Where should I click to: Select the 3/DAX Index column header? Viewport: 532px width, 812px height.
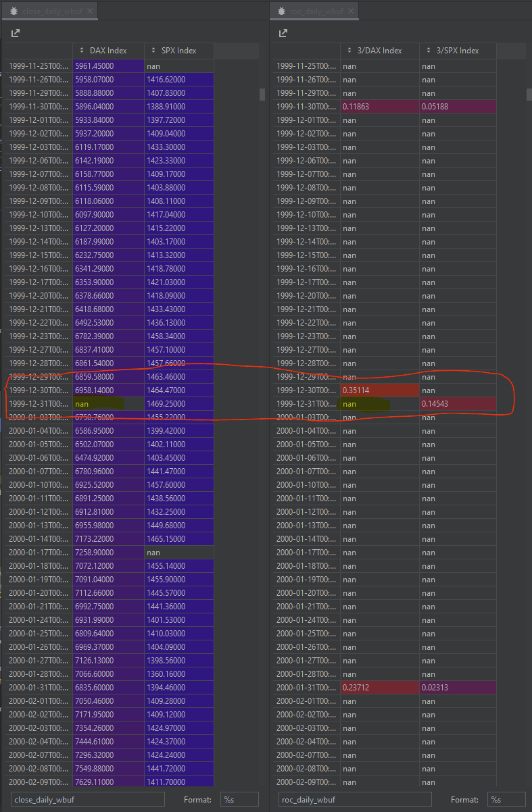tap(380, 51)
